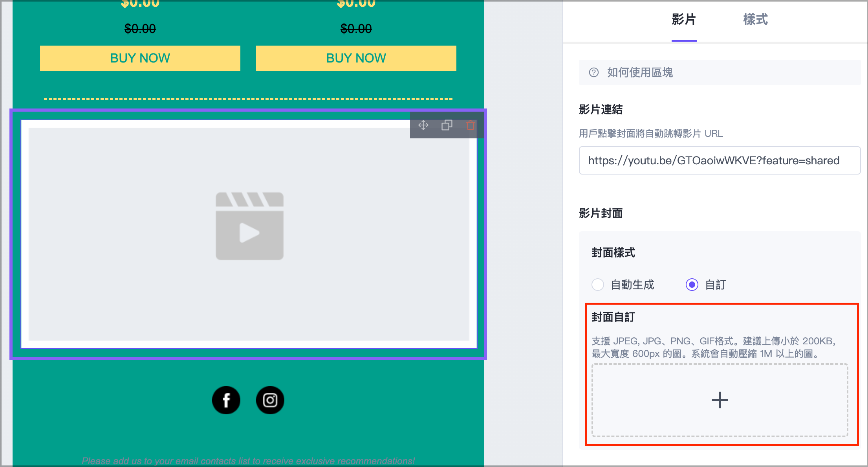868x467 pixels.
Task: Click the plus icon to upload cover image
Action: [719, 400]
